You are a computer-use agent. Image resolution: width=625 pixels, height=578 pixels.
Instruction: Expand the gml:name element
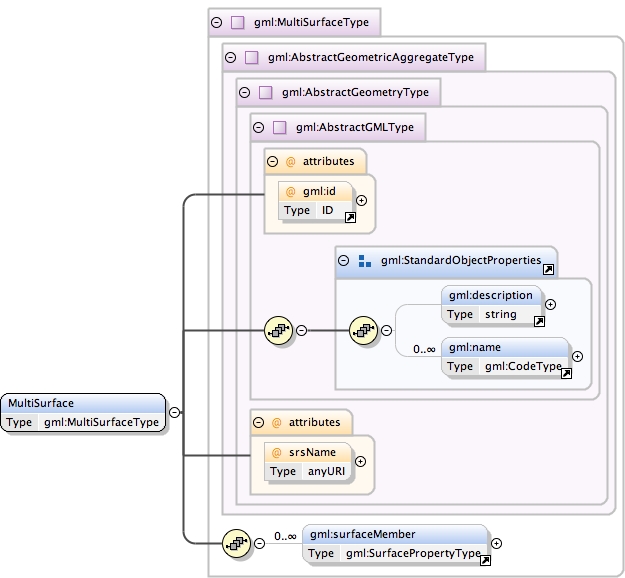coord(577,356)
